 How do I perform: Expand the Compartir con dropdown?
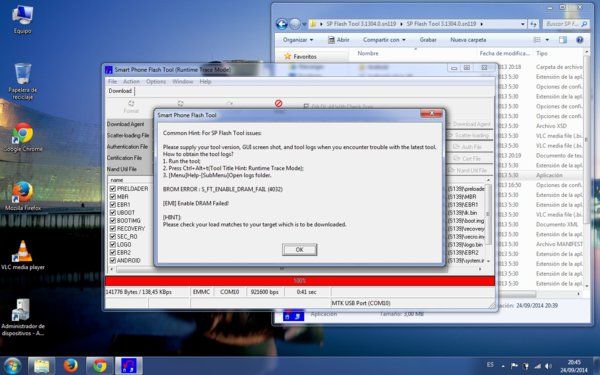(384, 40)
